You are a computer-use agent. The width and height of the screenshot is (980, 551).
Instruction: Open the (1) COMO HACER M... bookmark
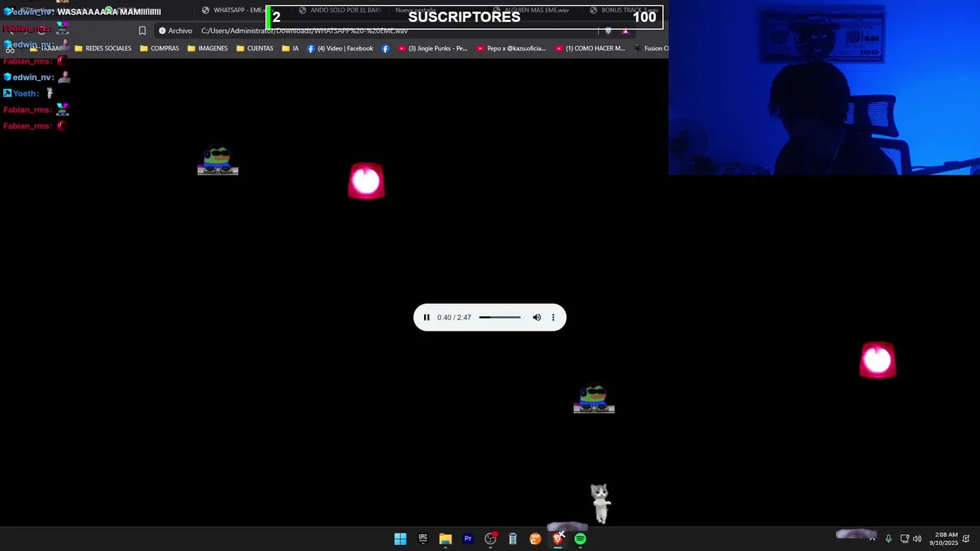tap(590, 48)
